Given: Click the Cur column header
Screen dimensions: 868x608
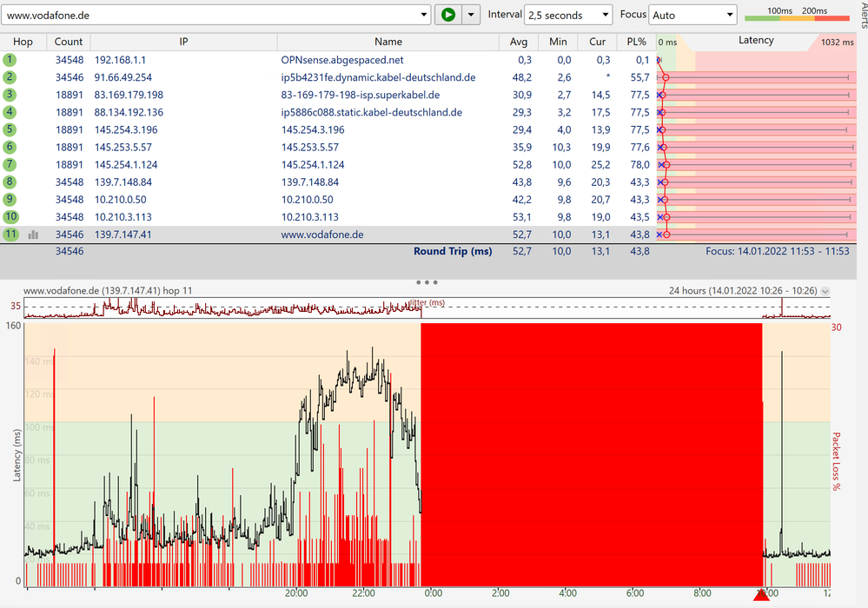Looking at the screenshot, I should point(597,42).
